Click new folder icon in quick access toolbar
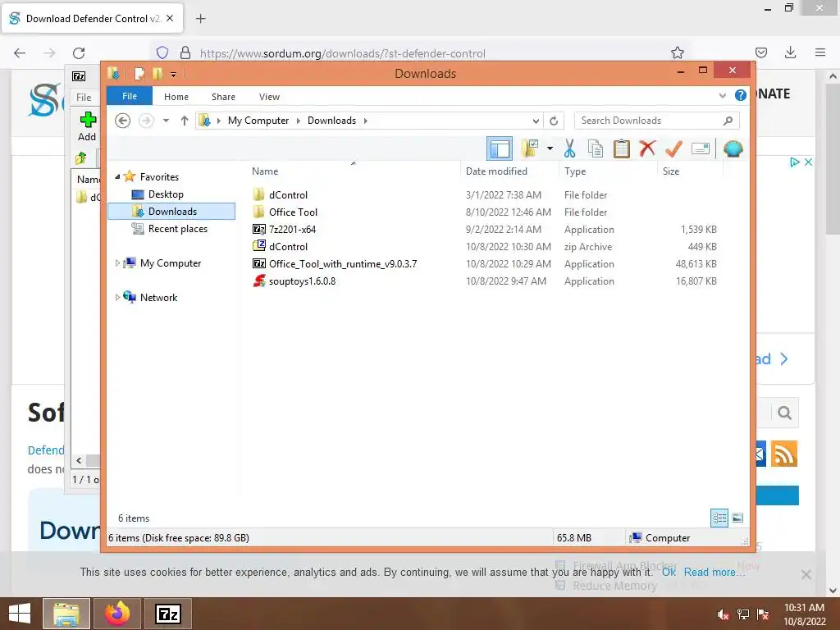Viewport: 840px width, 630px height. coord(157,73)
